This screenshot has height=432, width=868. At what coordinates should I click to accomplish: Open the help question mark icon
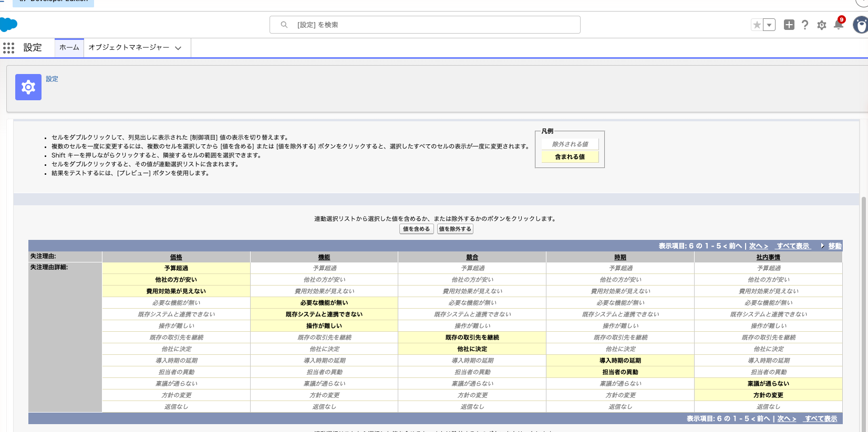click(805, 25)
